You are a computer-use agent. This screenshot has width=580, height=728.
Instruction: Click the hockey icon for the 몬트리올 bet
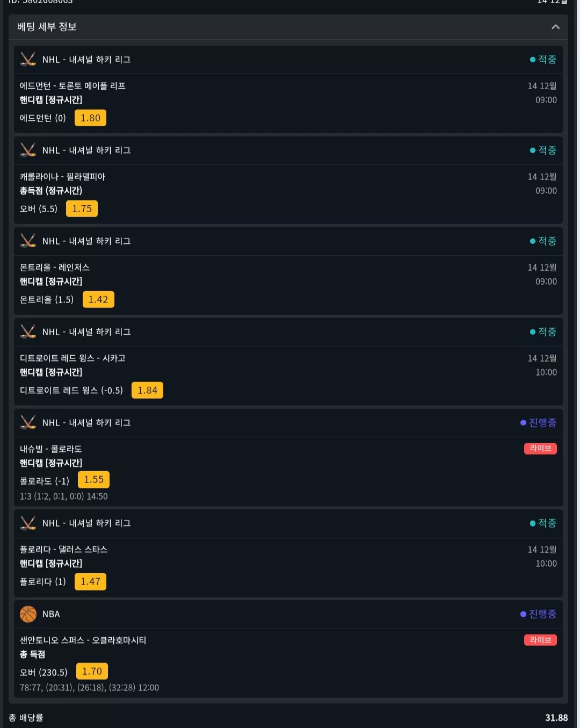click(28, 241)
